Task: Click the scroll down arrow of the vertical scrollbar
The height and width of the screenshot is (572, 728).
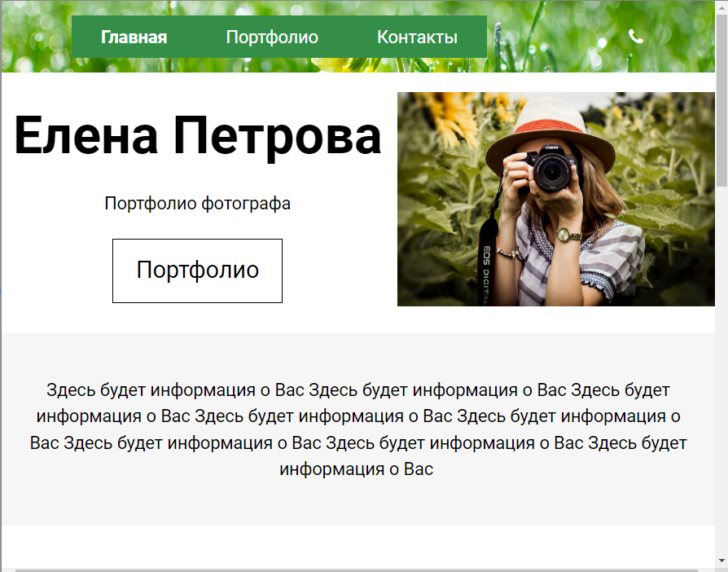Action: click(x=722, y=561)
